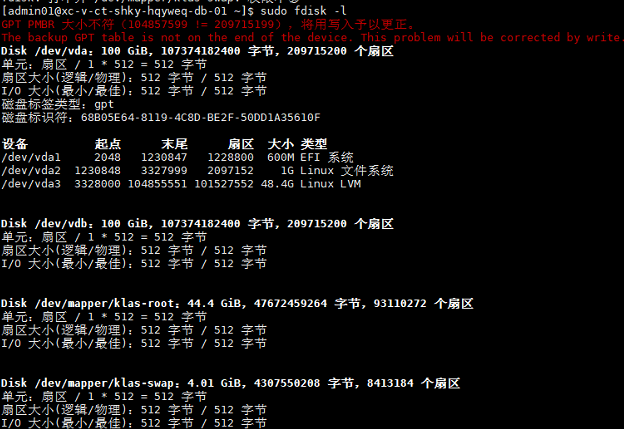Click the 8413184 sector count for klas-swap
Image resolution: width=624 pixels, height=429 pixels.
point(390,383)
